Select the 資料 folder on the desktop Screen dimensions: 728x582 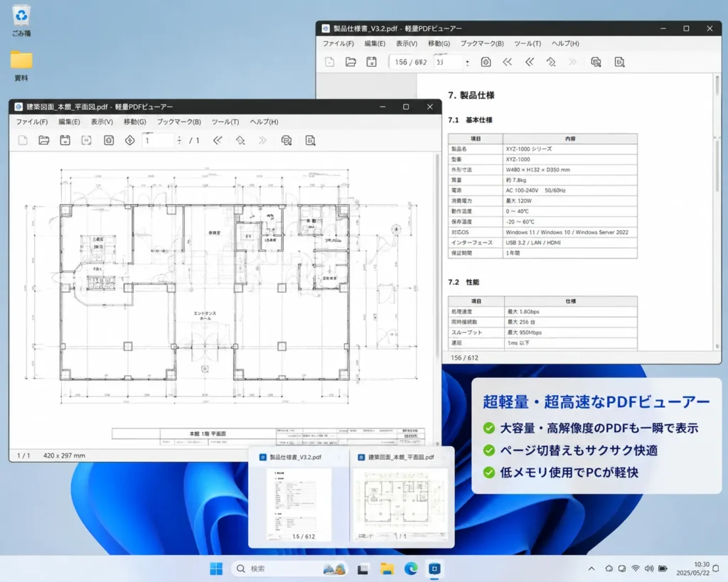click(x=21, y=65)
